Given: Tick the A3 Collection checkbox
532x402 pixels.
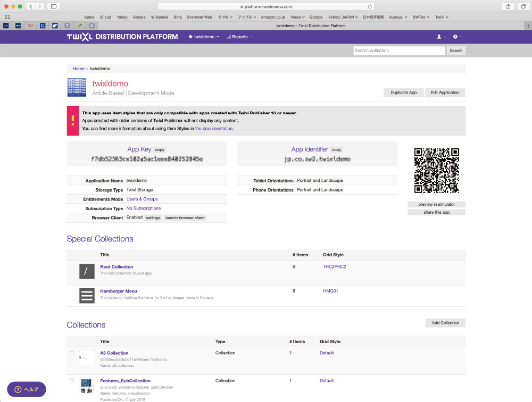Looking at the screenshot, I should 72,353.
